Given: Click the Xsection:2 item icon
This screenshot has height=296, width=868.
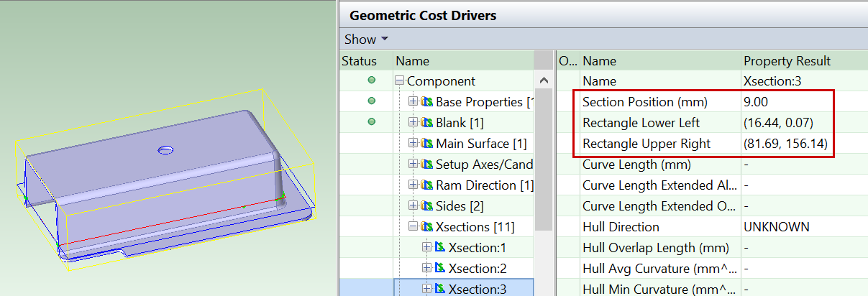Looking at the screenshot, I should (x=440, y=269).
